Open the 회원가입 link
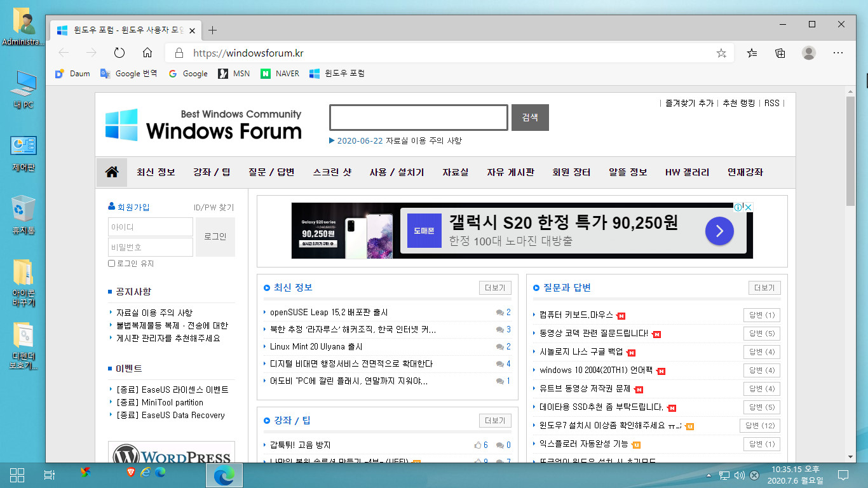The height and width of the screenshot is (488, 868). pyautogui.click(x=133, y=207)
